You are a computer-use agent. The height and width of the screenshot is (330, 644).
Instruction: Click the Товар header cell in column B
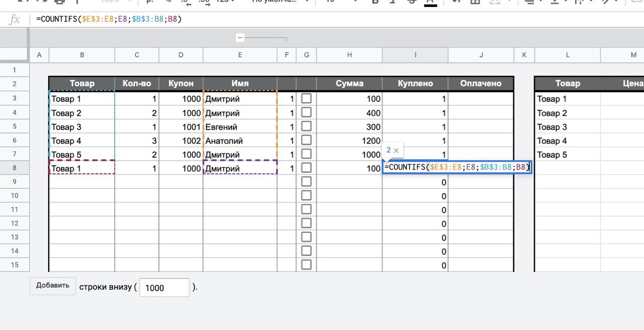[x=82, y=84]
